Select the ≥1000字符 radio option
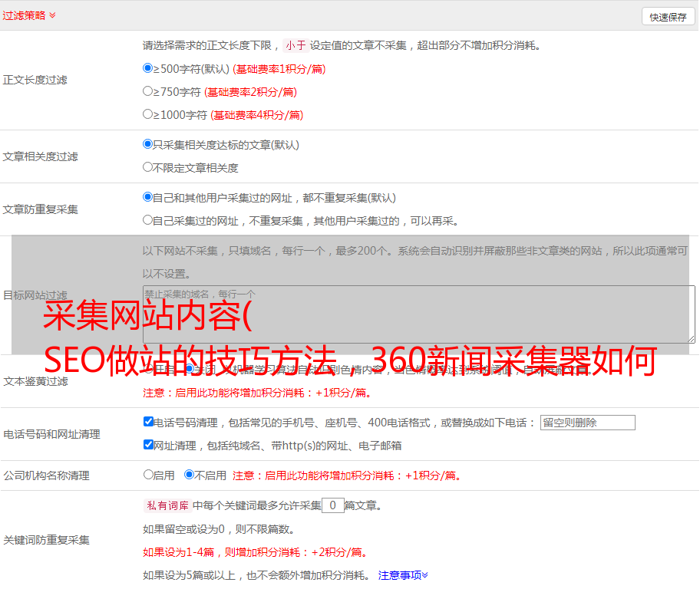Image resolution: width=700 pixels, height=589 pixels. [x=147, y=114]
